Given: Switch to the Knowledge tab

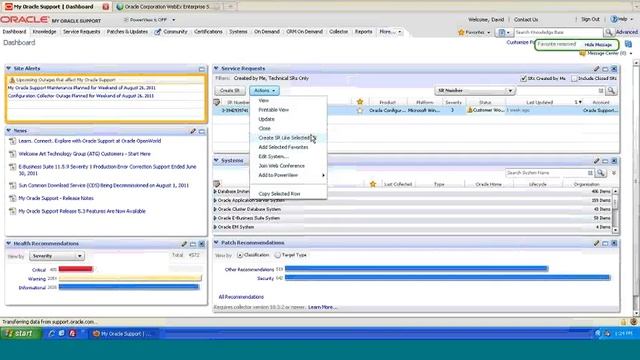Looking at the screenshot, I should click(x=44, y=31).
